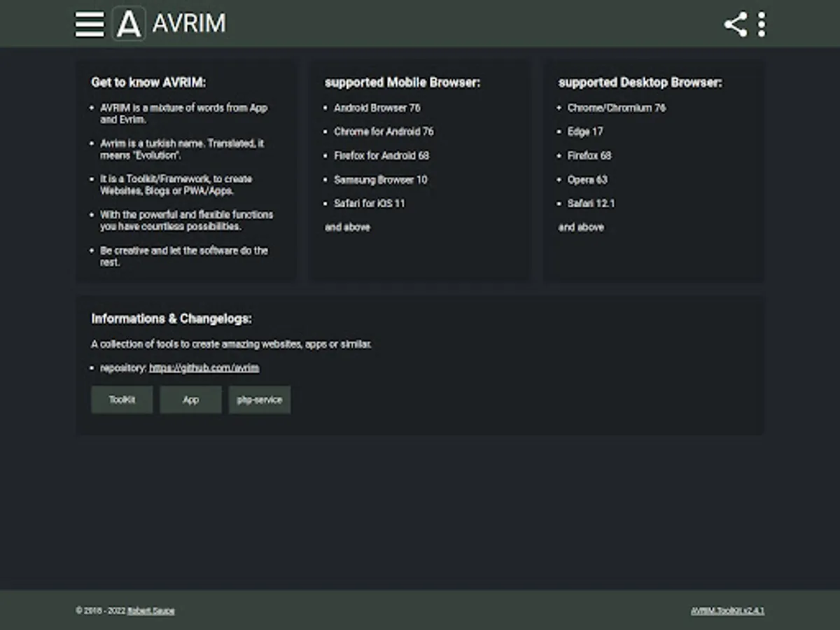Click the 'Informations & Changelogs:' heading

pyautogui.click(x=171, y=318)
